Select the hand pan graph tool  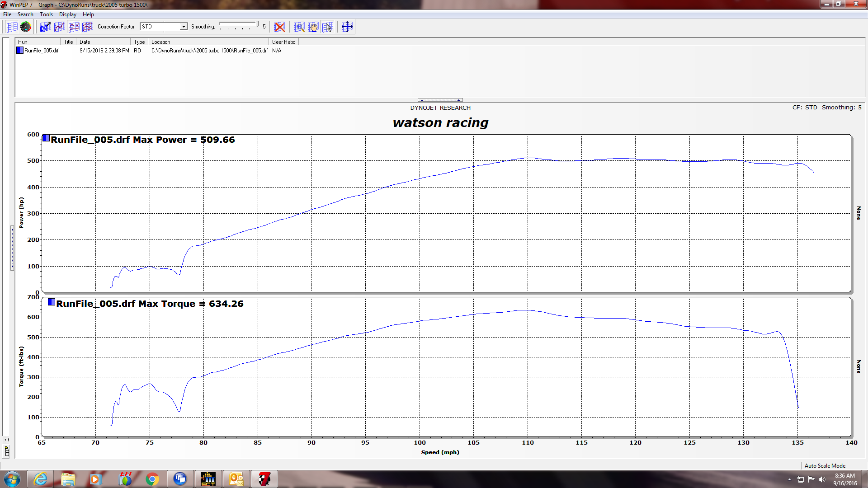point(313,27)
